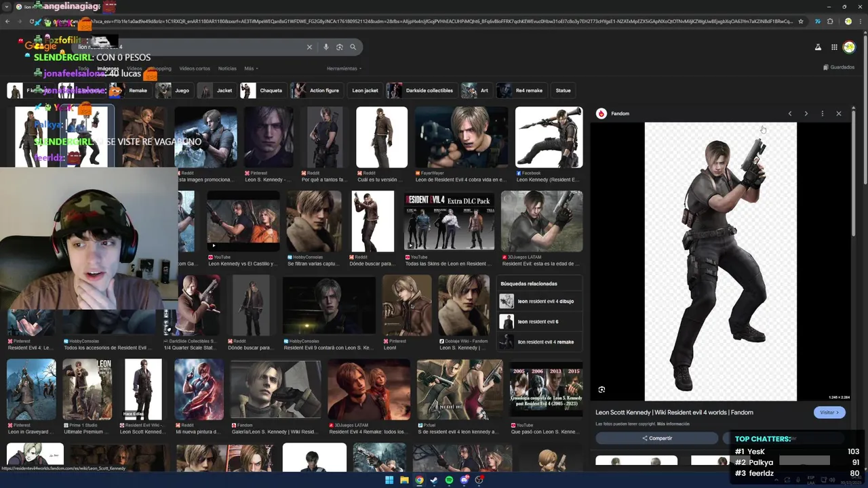Filter results with Chaqueta chip

coord(263,90)
